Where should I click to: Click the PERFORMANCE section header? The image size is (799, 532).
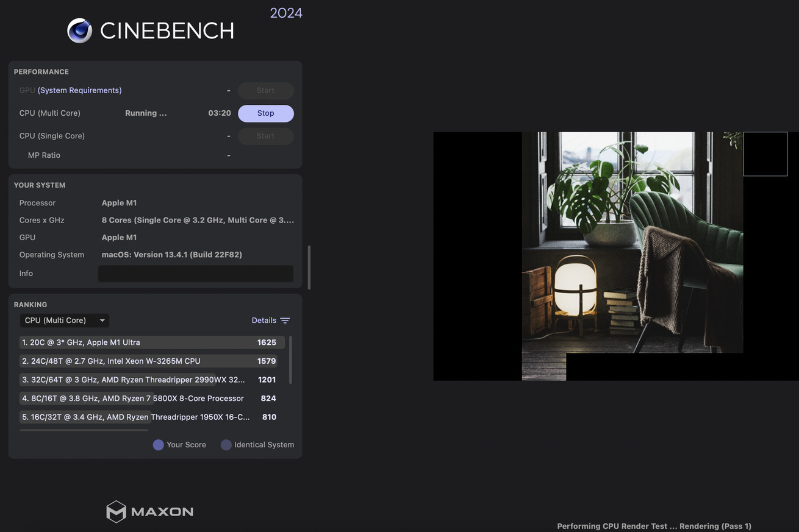[x=41, y=72]
